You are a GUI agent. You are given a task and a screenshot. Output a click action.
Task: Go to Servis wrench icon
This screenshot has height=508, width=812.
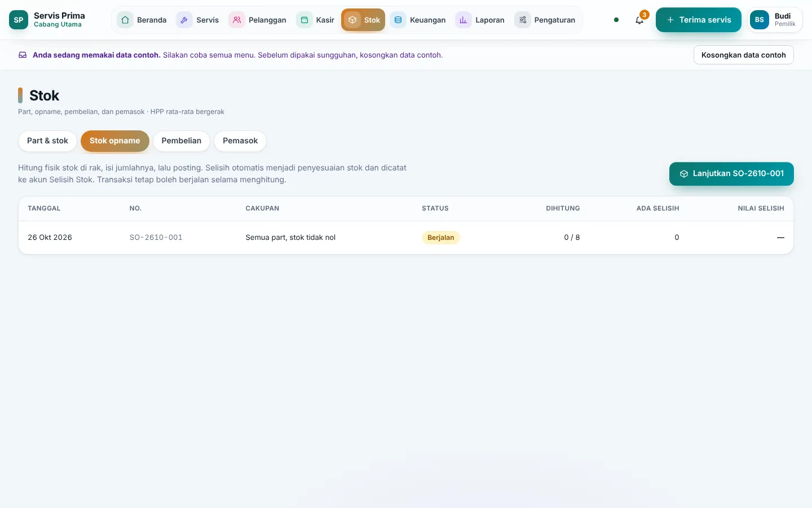(x=184, y=20)
